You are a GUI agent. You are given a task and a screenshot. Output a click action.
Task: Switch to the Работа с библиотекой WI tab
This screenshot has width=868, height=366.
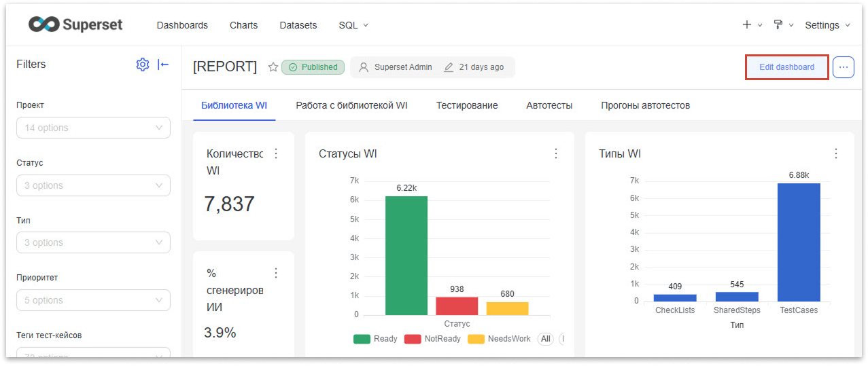point(351,105)
